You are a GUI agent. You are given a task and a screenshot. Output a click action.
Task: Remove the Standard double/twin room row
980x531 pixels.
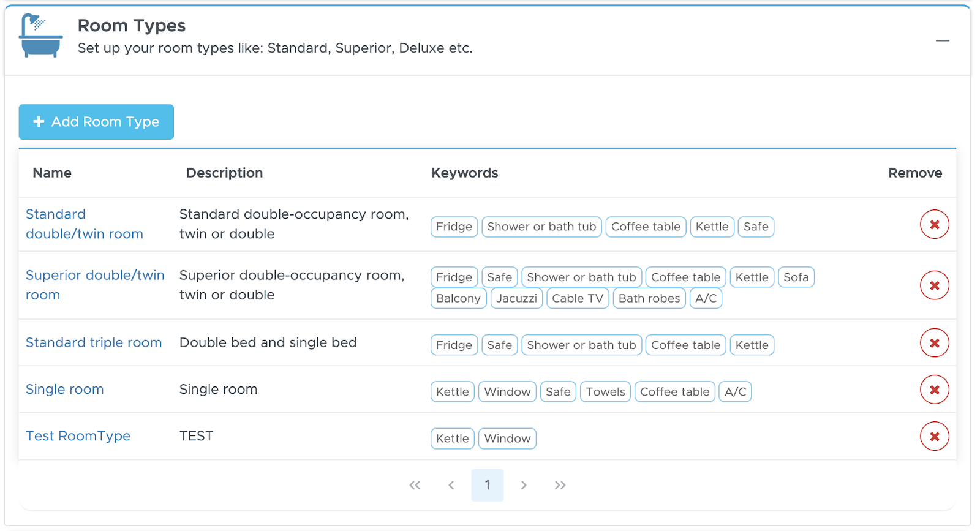coord(934,225)
